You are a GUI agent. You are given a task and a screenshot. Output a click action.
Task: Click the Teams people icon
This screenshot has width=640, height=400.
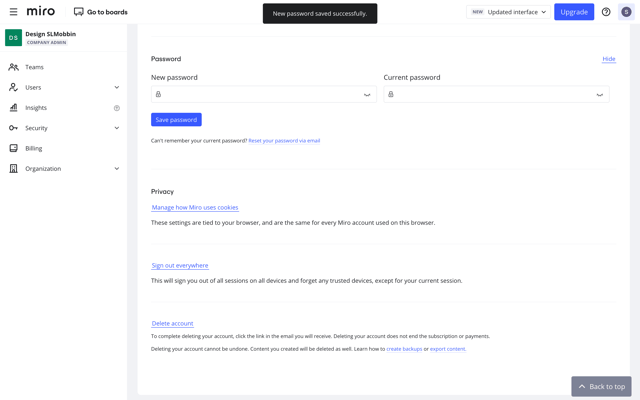13,67
